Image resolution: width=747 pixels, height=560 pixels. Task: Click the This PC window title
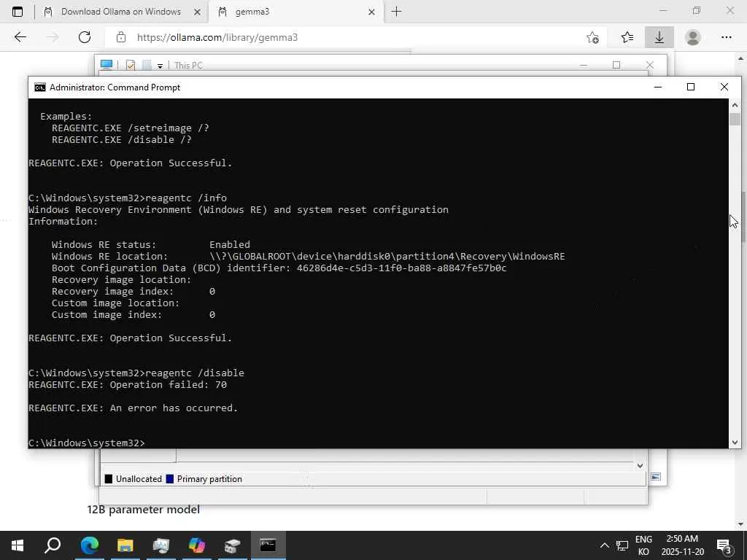[188, 65]
